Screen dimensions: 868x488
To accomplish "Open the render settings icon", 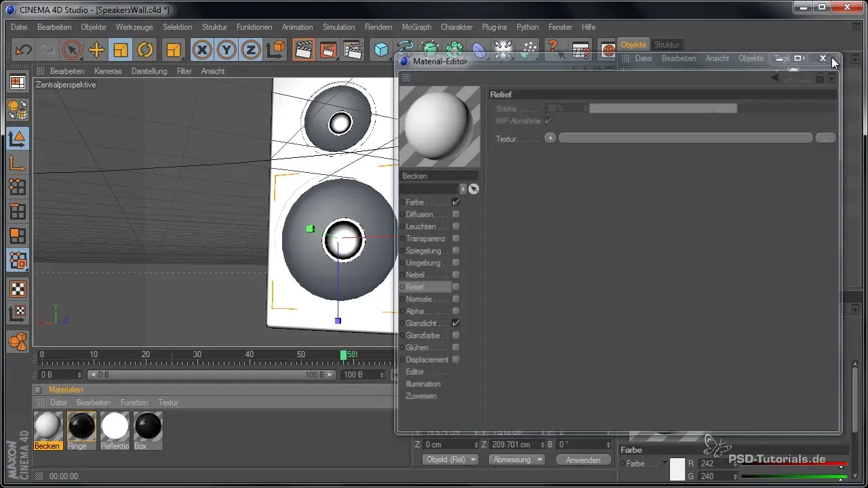I will tap(353, 49).
